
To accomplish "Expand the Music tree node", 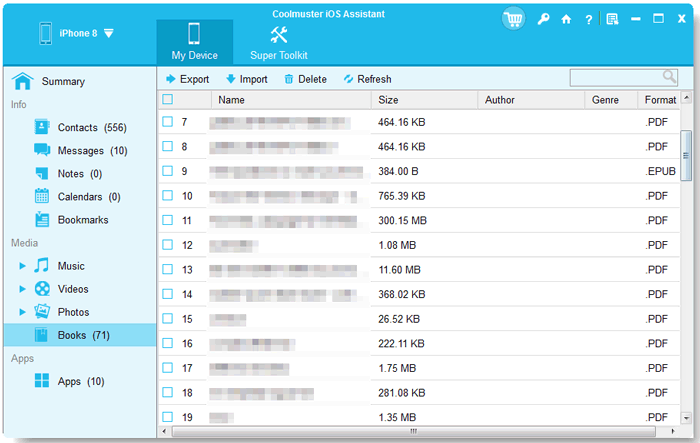I will [x=22, y=266].
